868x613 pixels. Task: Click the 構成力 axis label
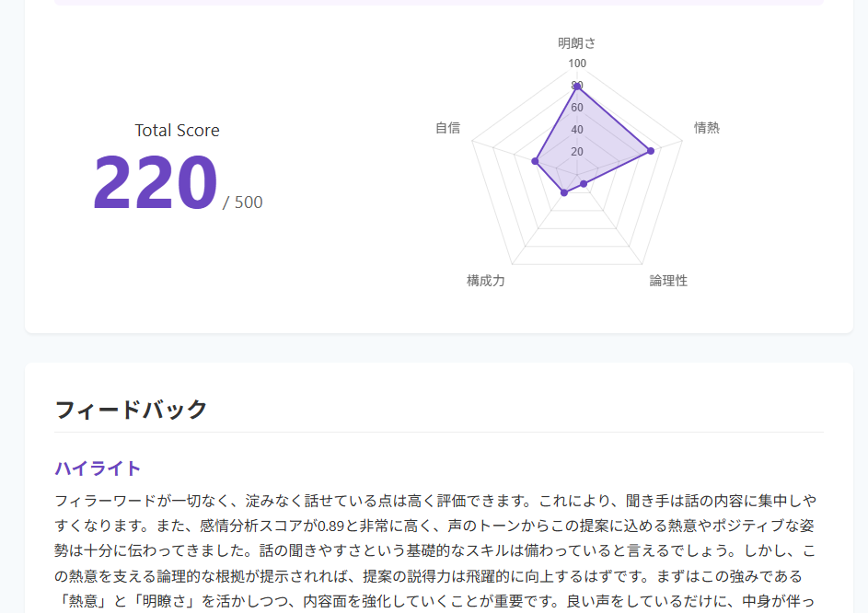[485, 281]
